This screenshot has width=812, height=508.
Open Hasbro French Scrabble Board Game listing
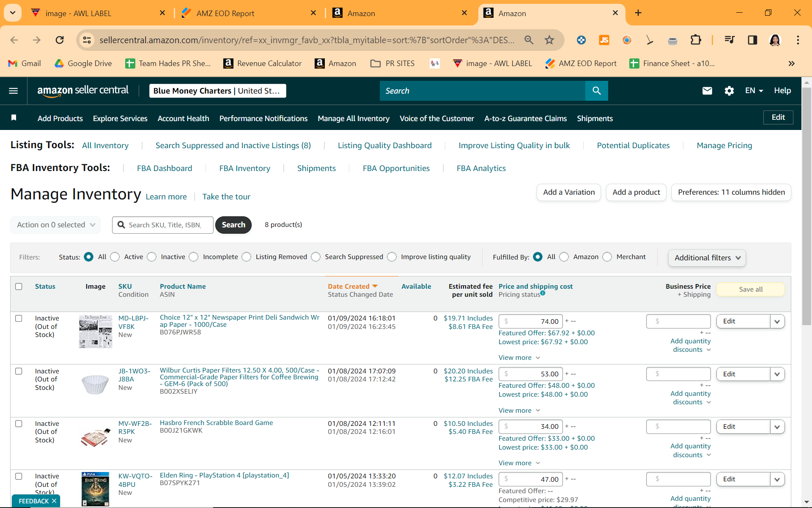[x=217, y=423]
